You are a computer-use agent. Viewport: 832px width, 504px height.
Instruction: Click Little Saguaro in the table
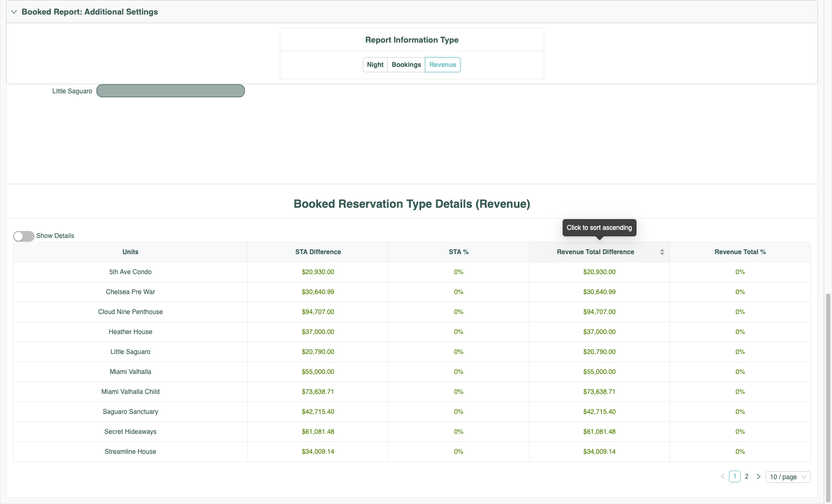tap(131, 352)
